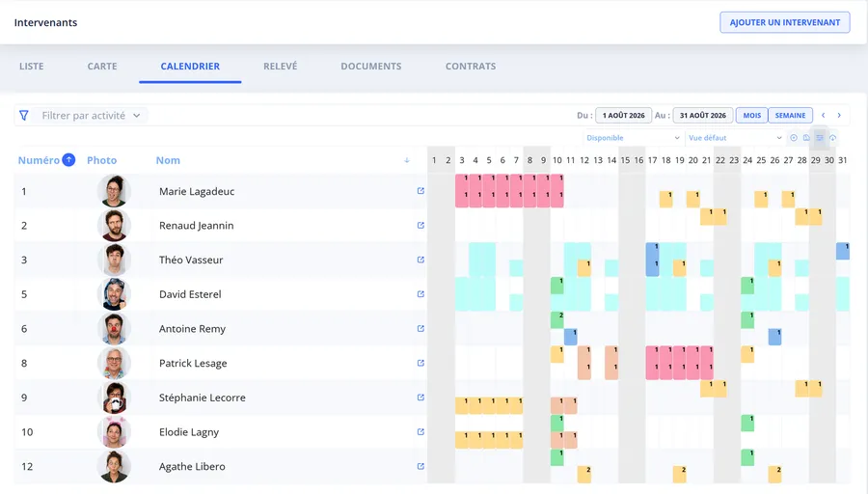This screenshot has height=494, width=868.
Task: Click Stéphanie Lecorre's photo
Action: tap(114, 398)
